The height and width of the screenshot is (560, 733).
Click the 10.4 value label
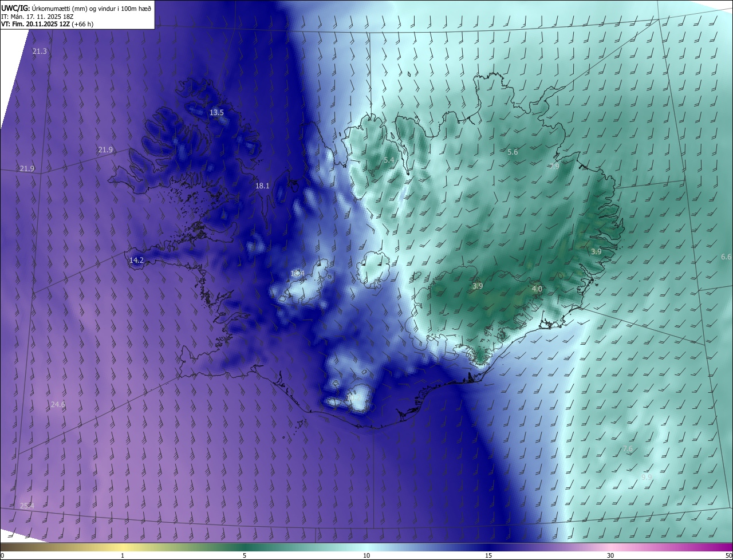[297, 274]
